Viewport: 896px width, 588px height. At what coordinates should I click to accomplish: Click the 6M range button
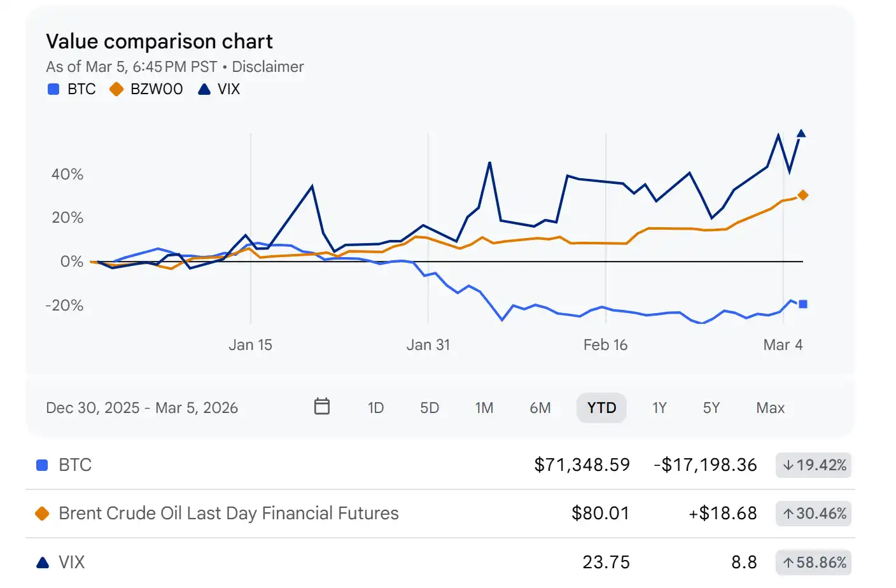[x=540, y=407]
